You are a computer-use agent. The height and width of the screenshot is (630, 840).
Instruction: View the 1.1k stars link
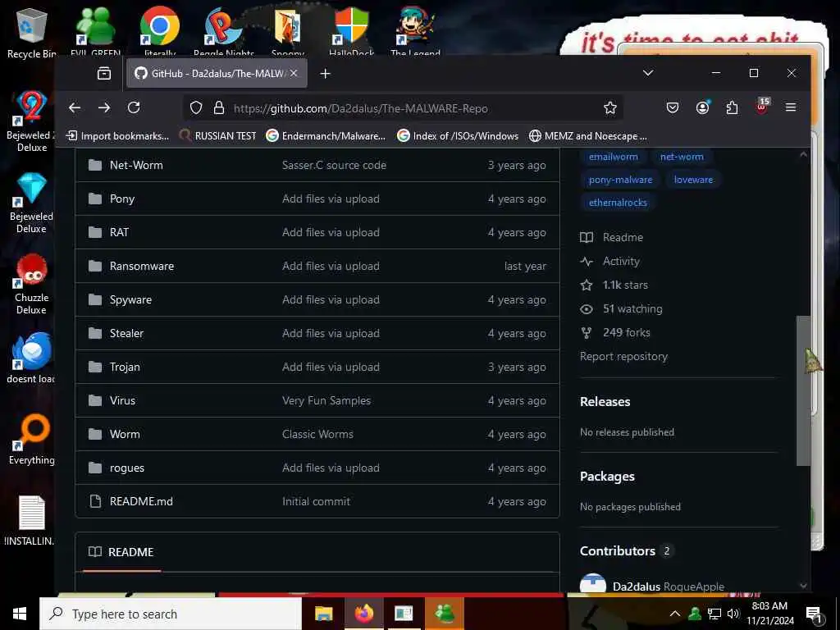(x=614, y=285)
